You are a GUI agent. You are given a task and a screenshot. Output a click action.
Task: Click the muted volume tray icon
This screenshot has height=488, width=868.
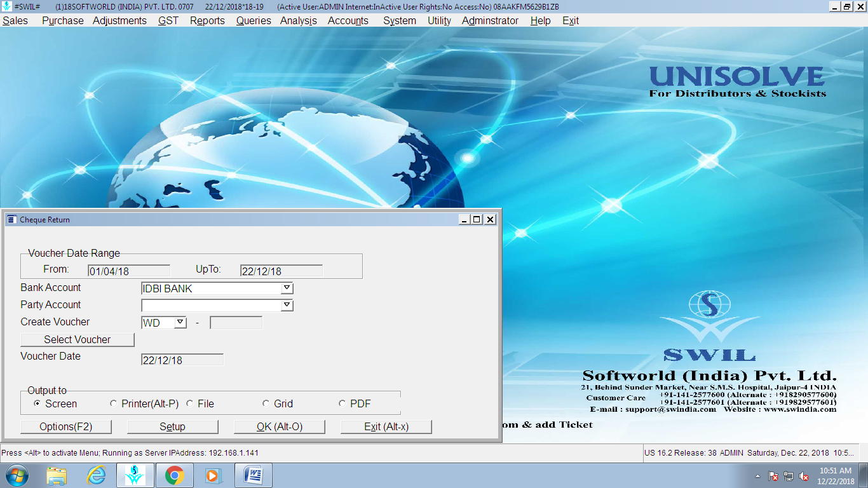click(804, 476)
